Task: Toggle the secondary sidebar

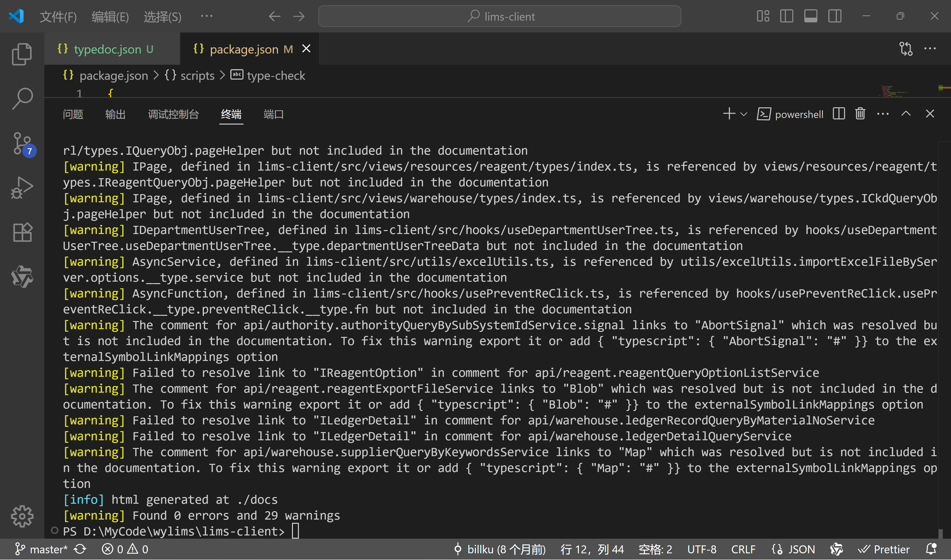Action: point(835,16)
